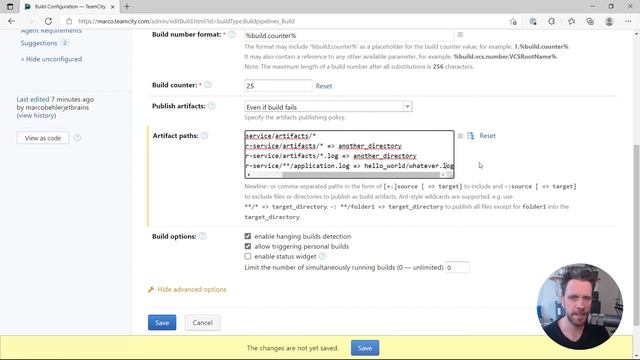The width and height of the screenshot is (640, 360).
Task: Open parameter list icon beside artifact paths
Action: pyautogui.click(x=460, y=136)
